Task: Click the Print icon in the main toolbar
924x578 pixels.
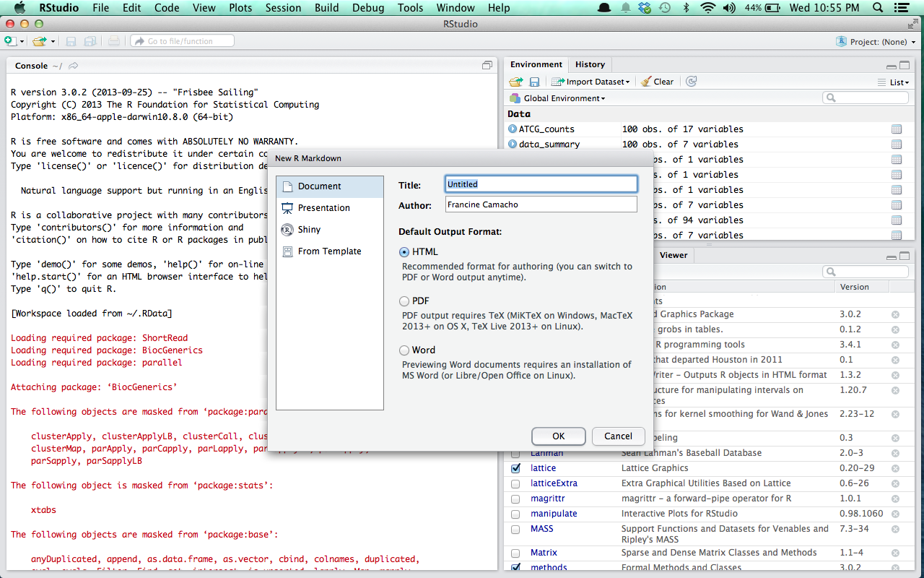Action: [x=114, y=41]
